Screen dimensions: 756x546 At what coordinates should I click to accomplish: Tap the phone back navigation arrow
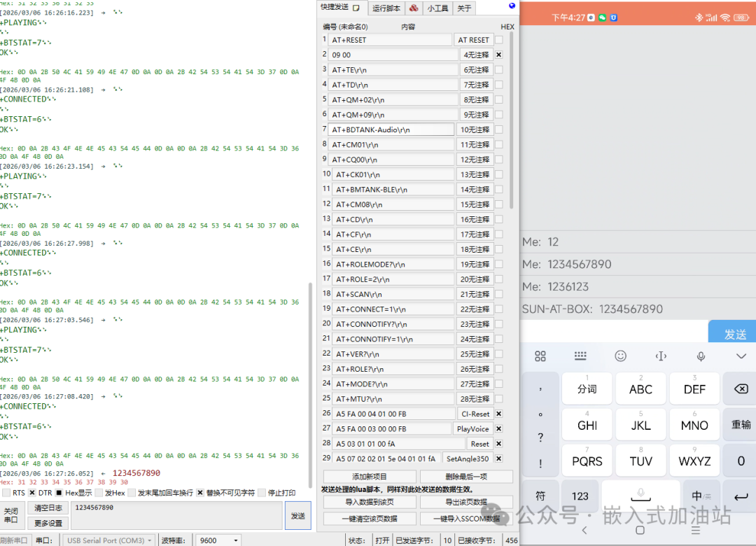(584, 530)
